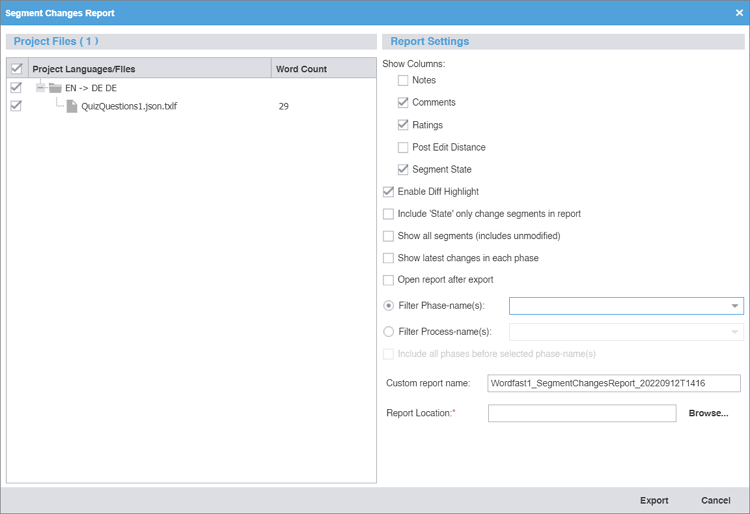The image size is (750, 514).
Task: Click the Project Languages/Files column header
Action: (x=84, y=69)
